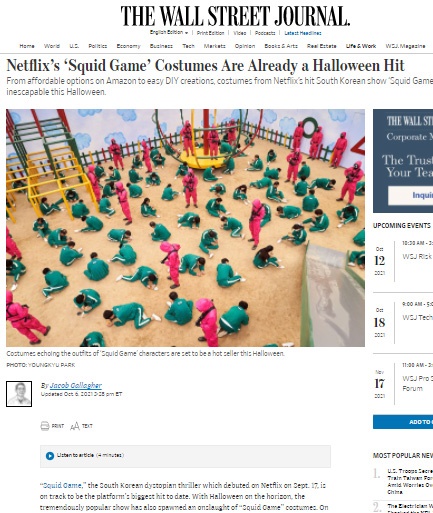Image resolution: width=433 pixels, height=513 pixels.
Task: Open Podcasts from top bar
Action: click(x=265, y=33)
